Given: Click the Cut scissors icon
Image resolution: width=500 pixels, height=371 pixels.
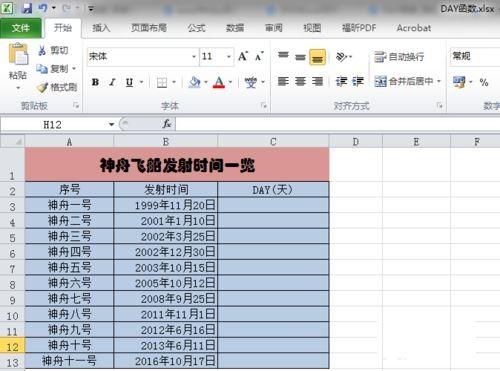Looking at the screenshot, I should point(42,51).
